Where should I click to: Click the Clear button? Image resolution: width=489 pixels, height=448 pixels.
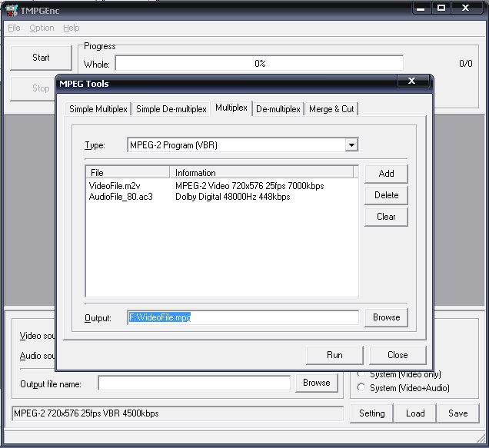[386, 217]
